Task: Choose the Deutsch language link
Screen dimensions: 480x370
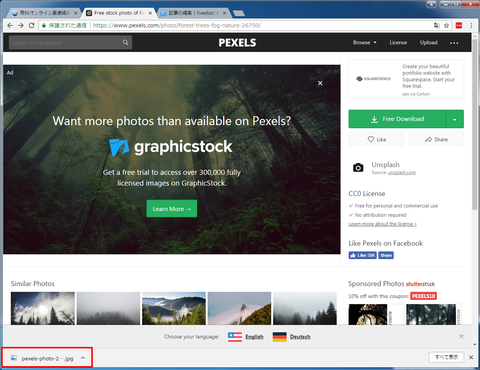Action: [x=300, y=337]
